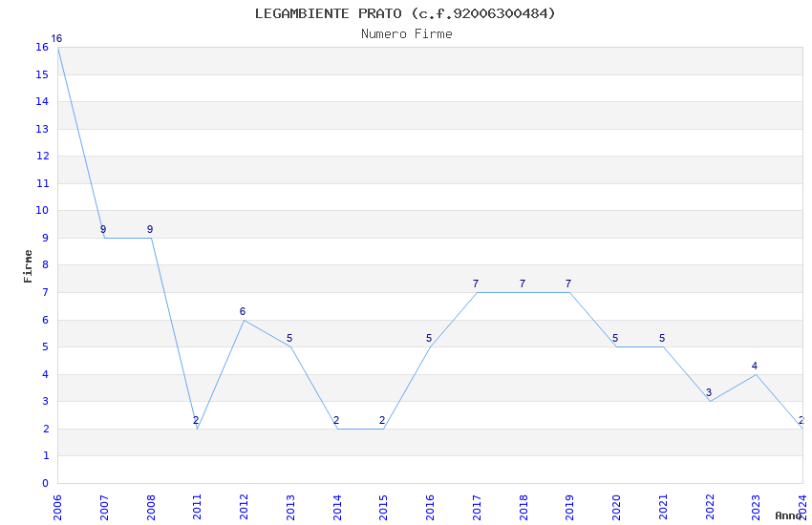Click y-axis tick label 2
Image resolution: width=812 pixels, height=525 pixels.
[46, 429]
